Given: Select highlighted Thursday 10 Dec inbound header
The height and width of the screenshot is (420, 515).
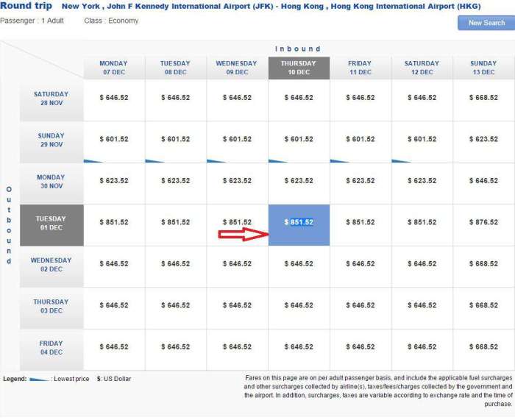Looking at the screenshot, I should coord(299,68).
